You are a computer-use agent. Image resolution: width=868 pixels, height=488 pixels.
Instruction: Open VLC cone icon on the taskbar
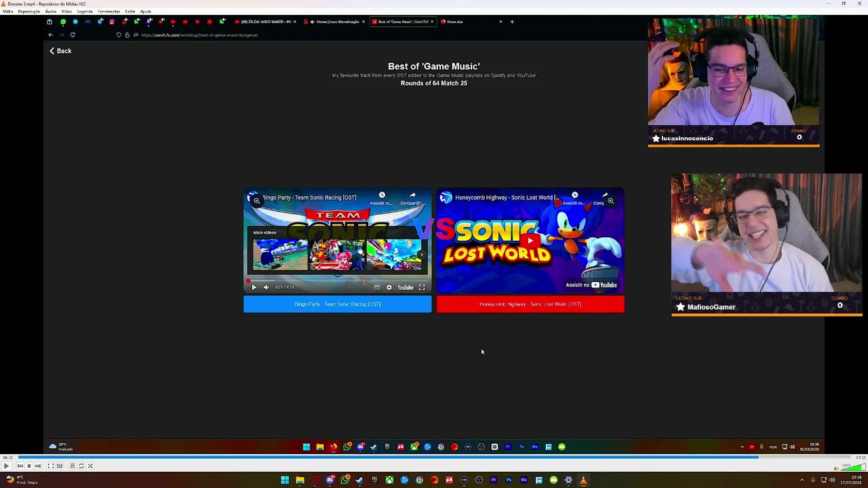[583, 480]
